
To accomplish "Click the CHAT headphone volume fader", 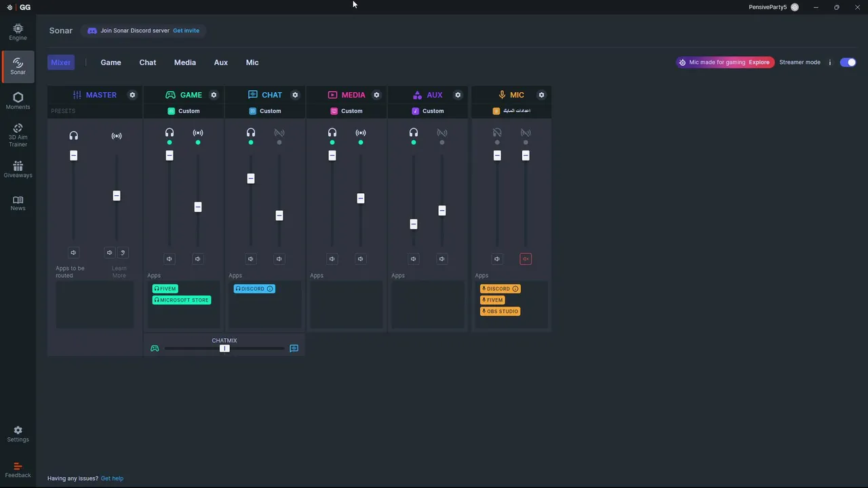I will [251, 178].
